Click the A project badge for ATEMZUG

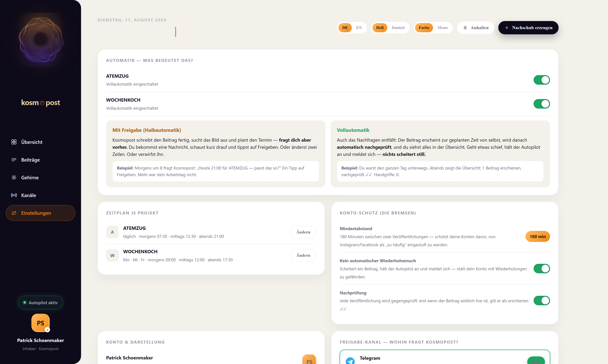[x=112, y=232]
